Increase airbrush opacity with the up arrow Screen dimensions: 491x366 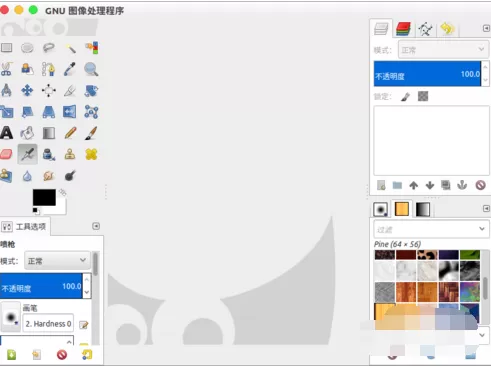point(87,279)
